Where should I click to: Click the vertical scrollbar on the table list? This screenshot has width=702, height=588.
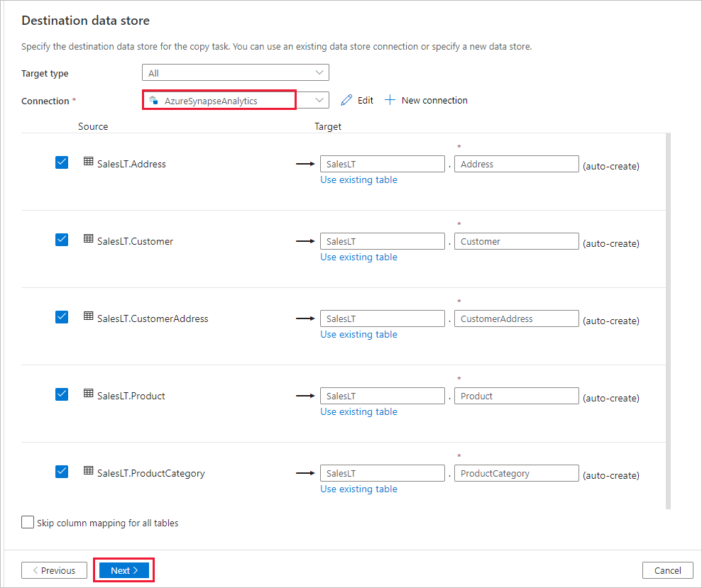pos(668,319)
